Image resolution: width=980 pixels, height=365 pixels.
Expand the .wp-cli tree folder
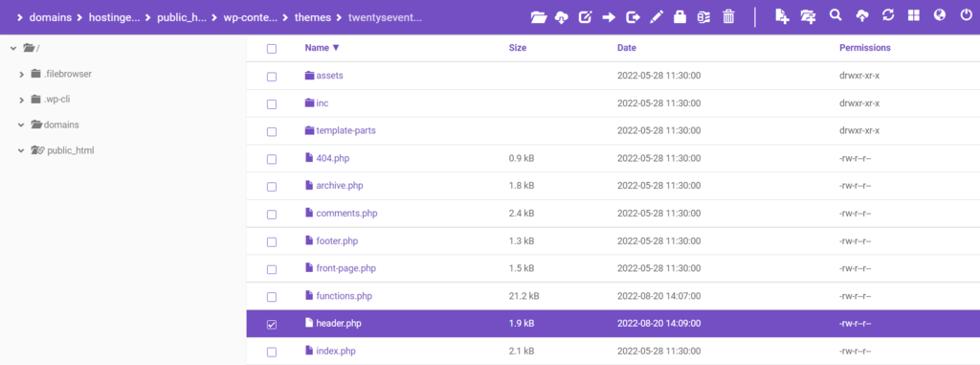tap(22, 100)
